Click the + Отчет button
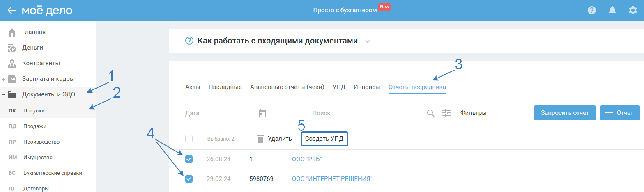Screen dimensions: 644x192 coord(620,113)
